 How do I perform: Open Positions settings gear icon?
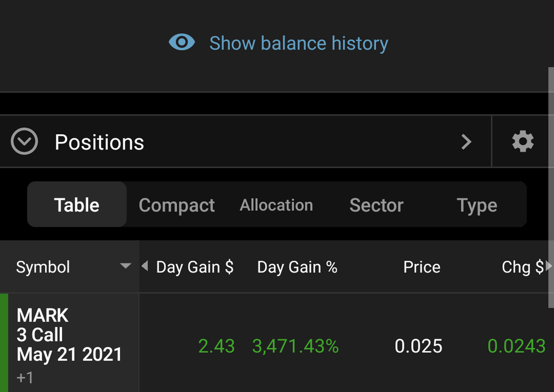523,142
